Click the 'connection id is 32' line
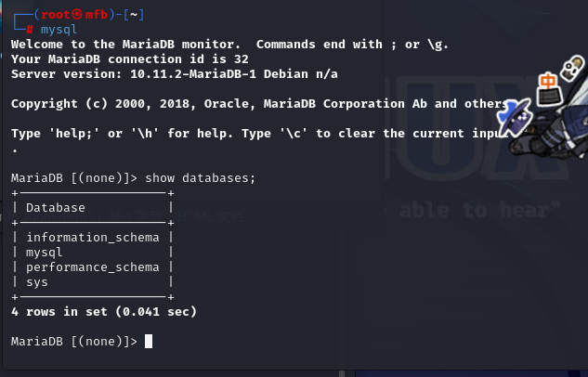Screen dimensions: 588x377 (130, 58)
